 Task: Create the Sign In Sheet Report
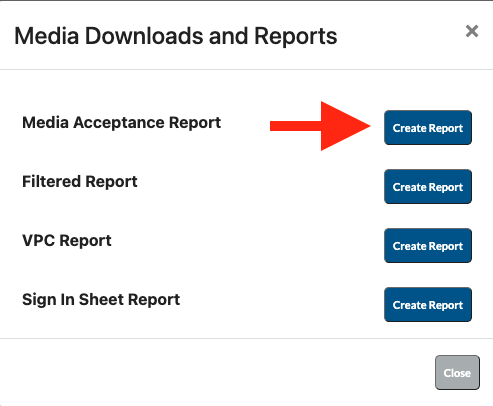[x=428, y=305]
